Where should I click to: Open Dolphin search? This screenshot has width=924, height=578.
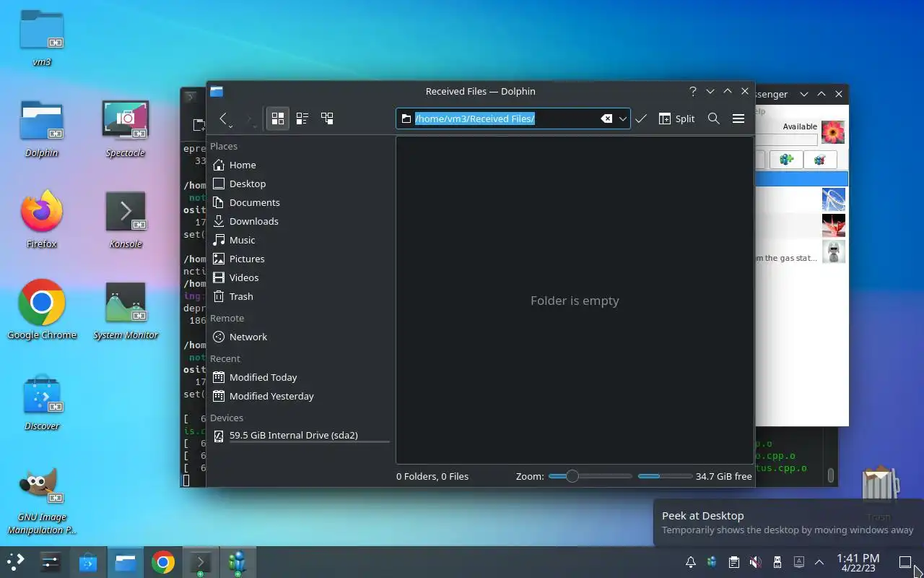714,118
